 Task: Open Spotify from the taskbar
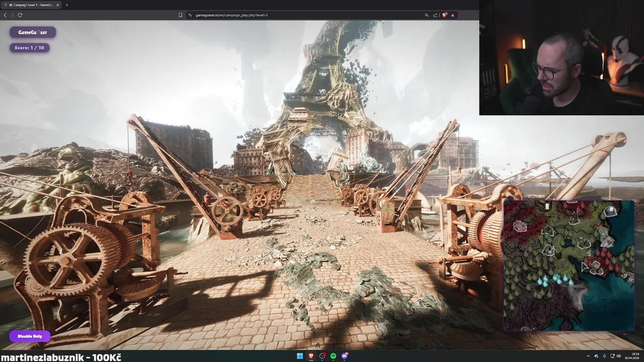[x=333, y=356]
